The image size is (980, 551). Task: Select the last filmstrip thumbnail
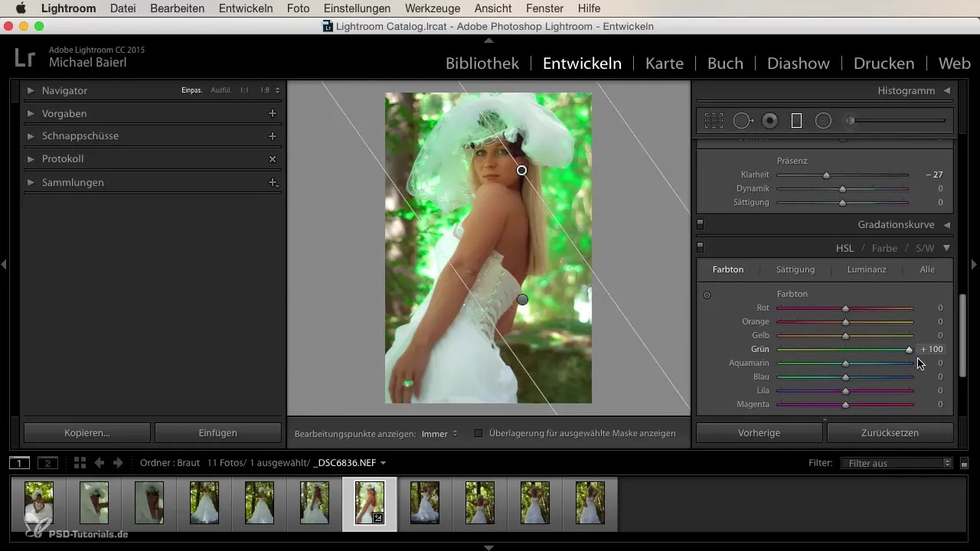pos(590,503)
